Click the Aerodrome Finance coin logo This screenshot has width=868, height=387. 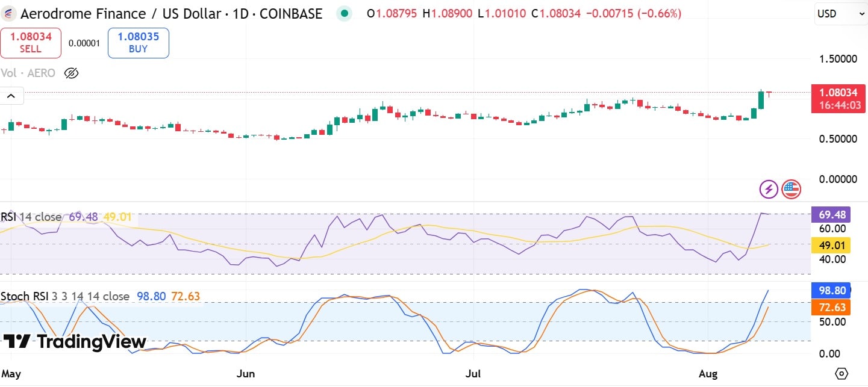[8, 13]
